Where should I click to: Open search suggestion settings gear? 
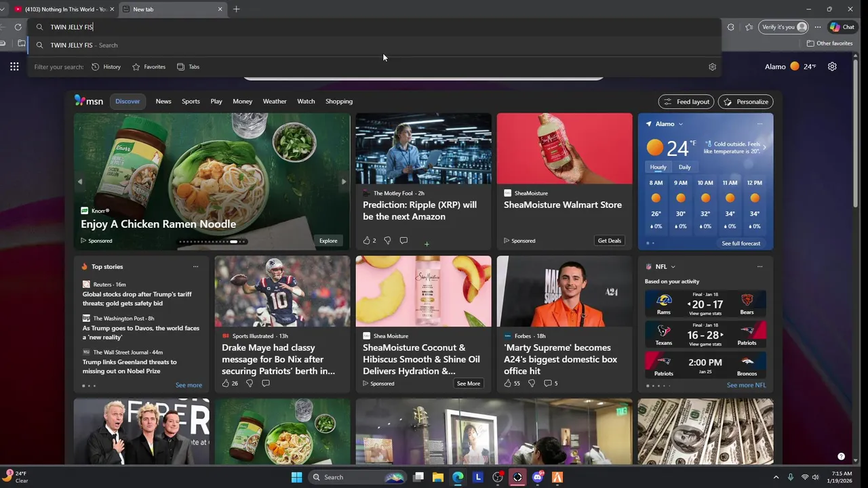click(712, 67)
